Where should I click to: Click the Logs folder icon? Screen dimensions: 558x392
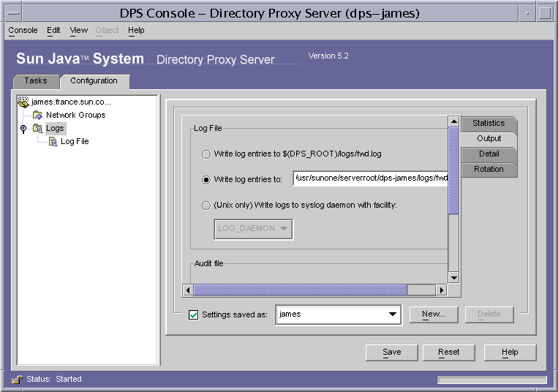(x=37, y=128)
